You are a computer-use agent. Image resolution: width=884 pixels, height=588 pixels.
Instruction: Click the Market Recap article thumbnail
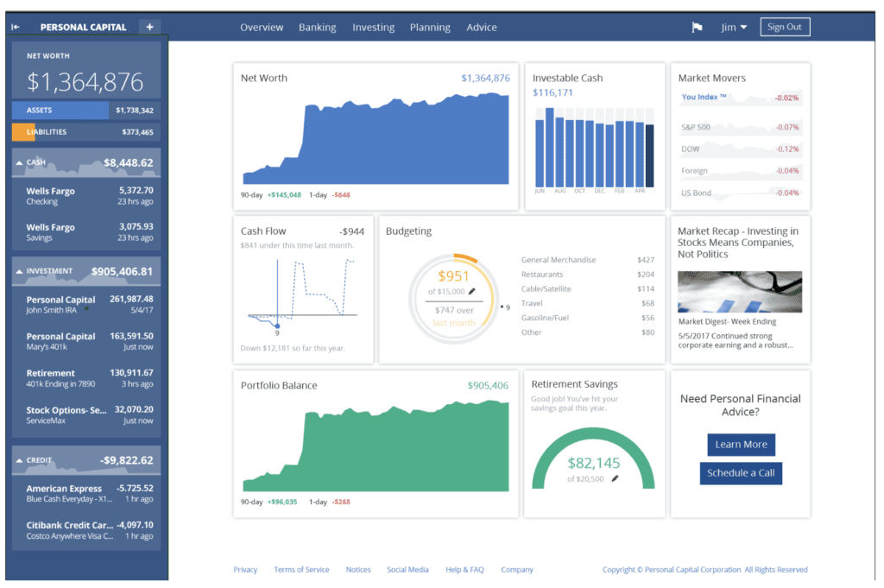click(739, 292)
